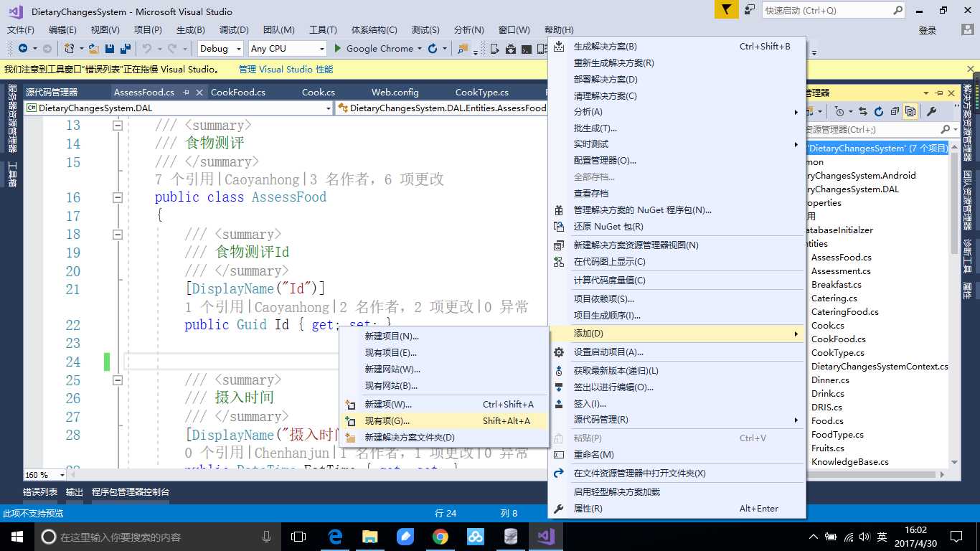
Task: Open the Windows Start menu
Action: click(17, 537)
